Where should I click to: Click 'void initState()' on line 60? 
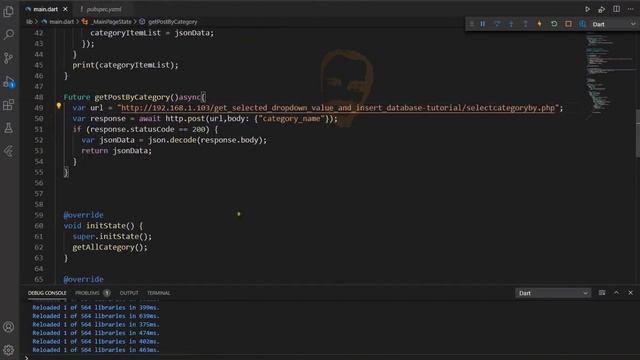[99, 226]
